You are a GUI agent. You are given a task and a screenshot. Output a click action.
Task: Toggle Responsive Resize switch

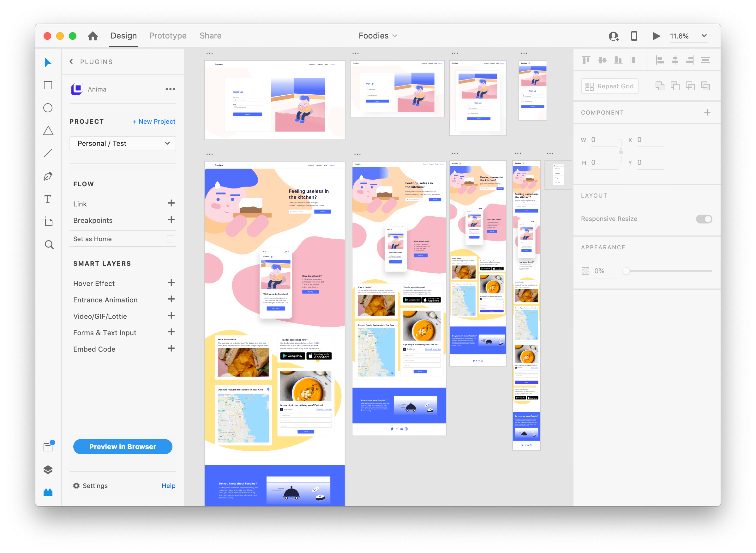point(704,219)
